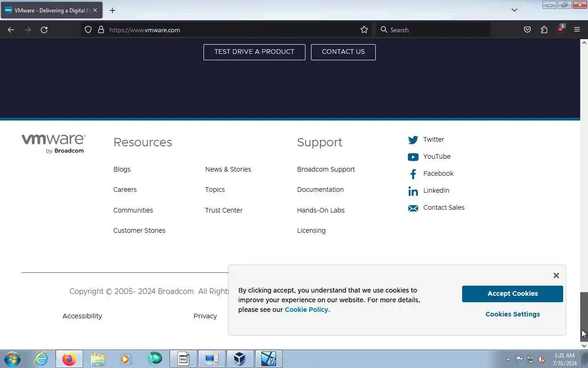Open the tracking protection shield icon

click(88, 30)
